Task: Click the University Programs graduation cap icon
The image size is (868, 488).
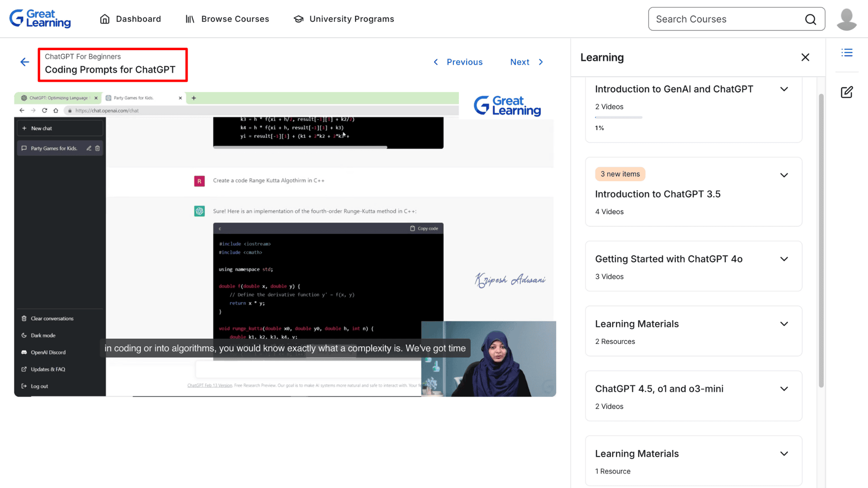Action: point(298,19)
